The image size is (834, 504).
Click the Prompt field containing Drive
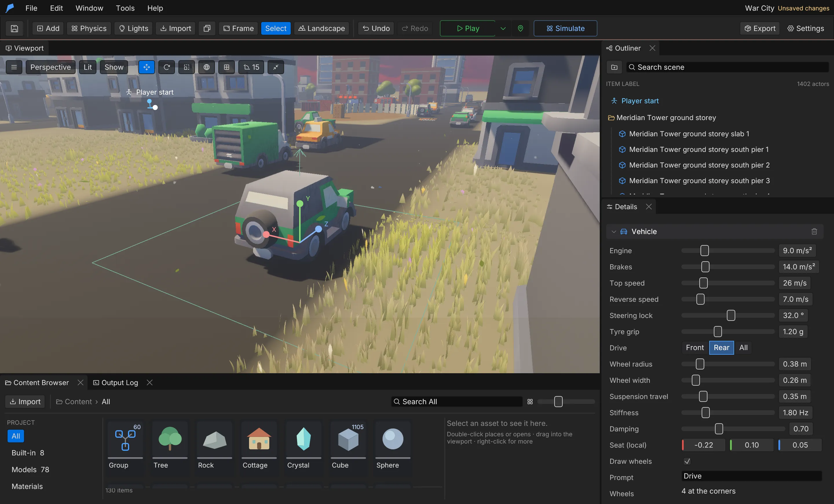[x=751, y=476]
